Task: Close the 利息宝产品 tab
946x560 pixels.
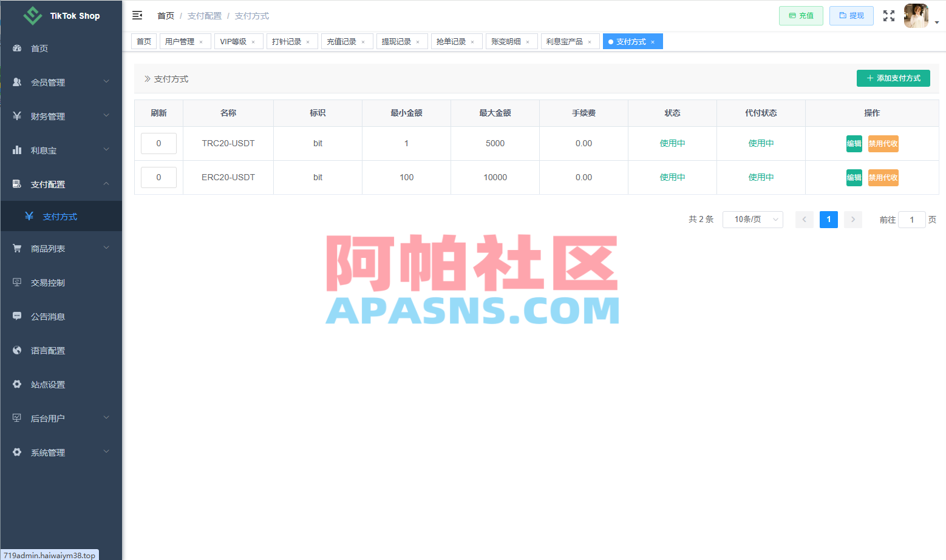Action: coord(590,42)
